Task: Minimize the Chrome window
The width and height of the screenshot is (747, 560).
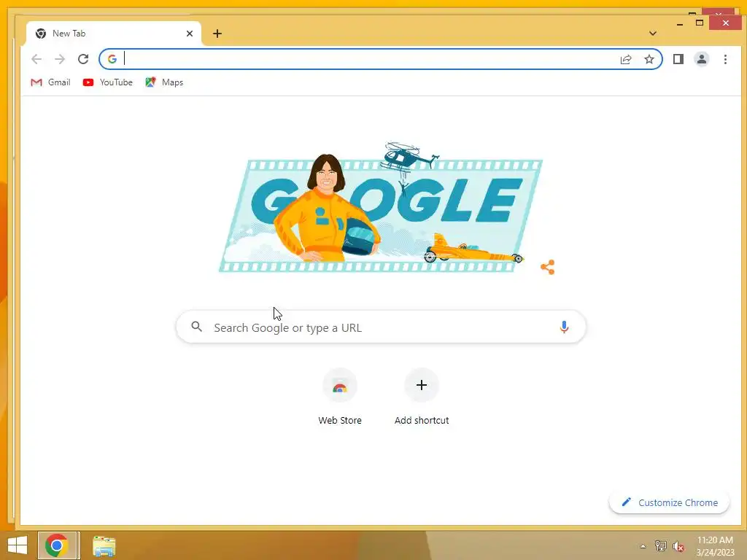Action: tap(680, 23)
